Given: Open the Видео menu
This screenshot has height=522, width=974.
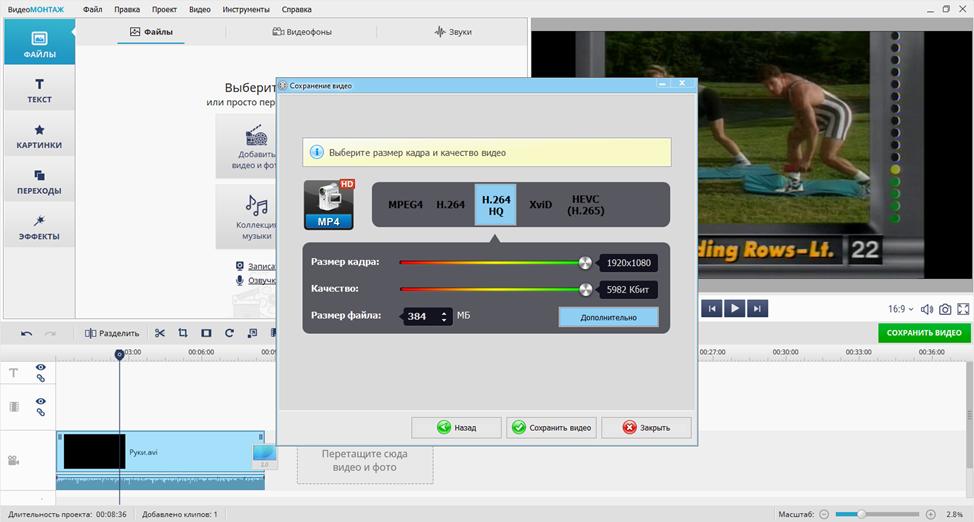Looking at the screenshot, I should click(199, 9).
